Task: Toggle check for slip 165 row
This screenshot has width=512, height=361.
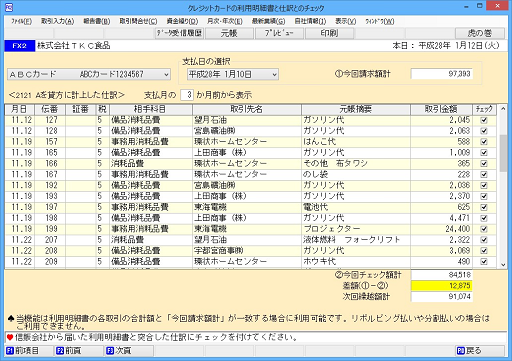Action: 484,153
